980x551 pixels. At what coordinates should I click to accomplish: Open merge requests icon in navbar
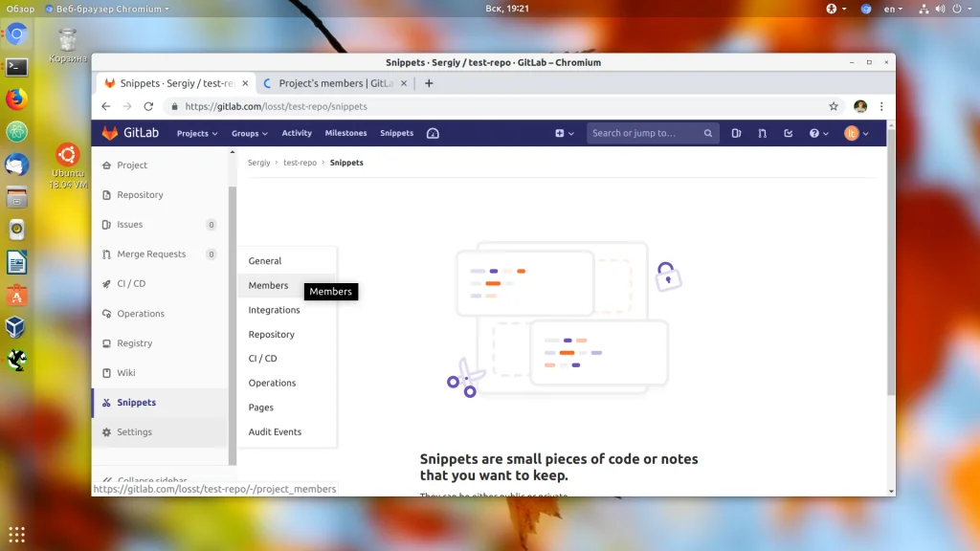[x=762, y=133]
